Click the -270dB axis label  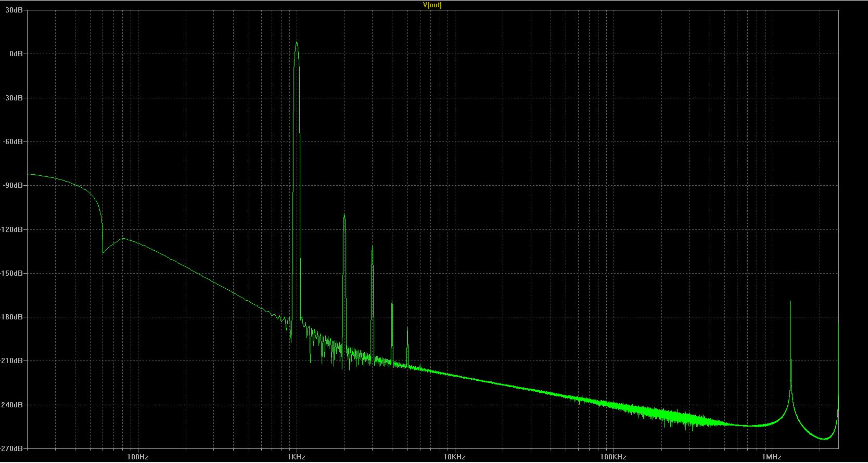click(12, 448)
